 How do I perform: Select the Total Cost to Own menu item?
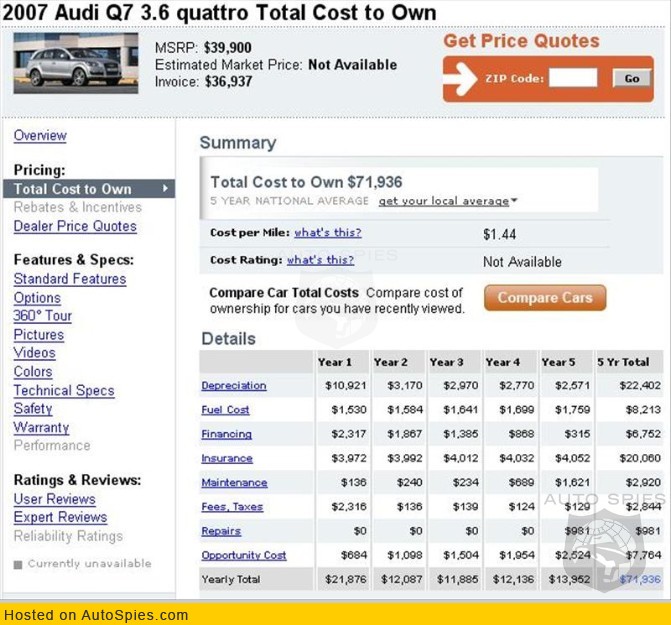(x=89, y=189)
